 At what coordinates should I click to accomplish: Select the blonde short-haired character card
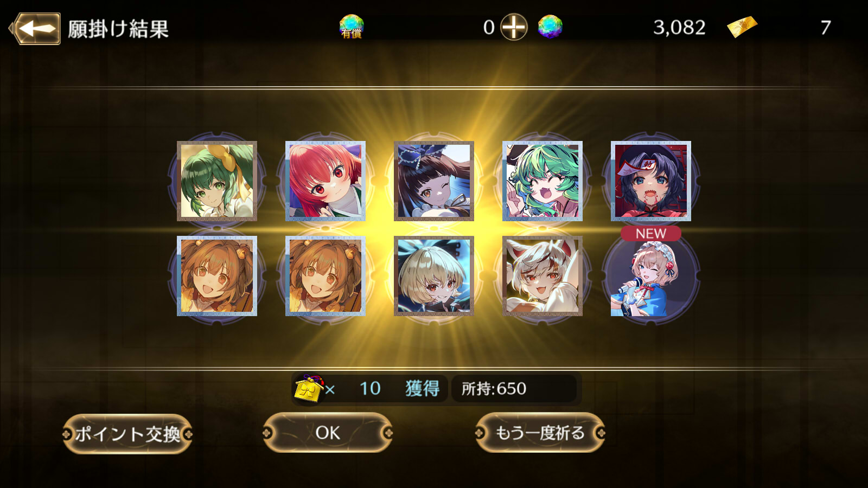coord(434,276)
